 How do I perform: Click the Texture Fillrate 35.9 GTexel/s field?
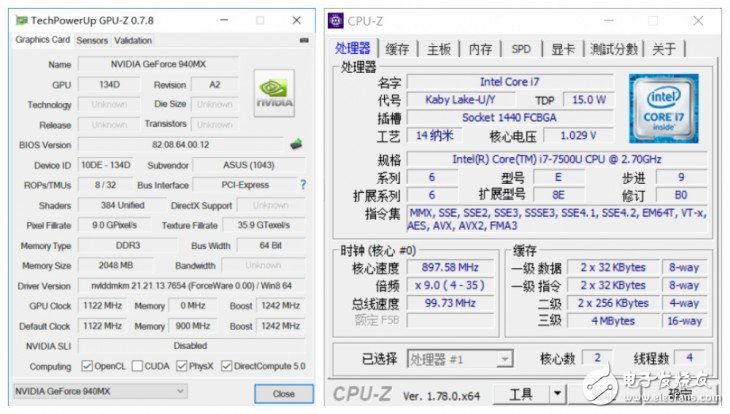click(x=264, y=225)
